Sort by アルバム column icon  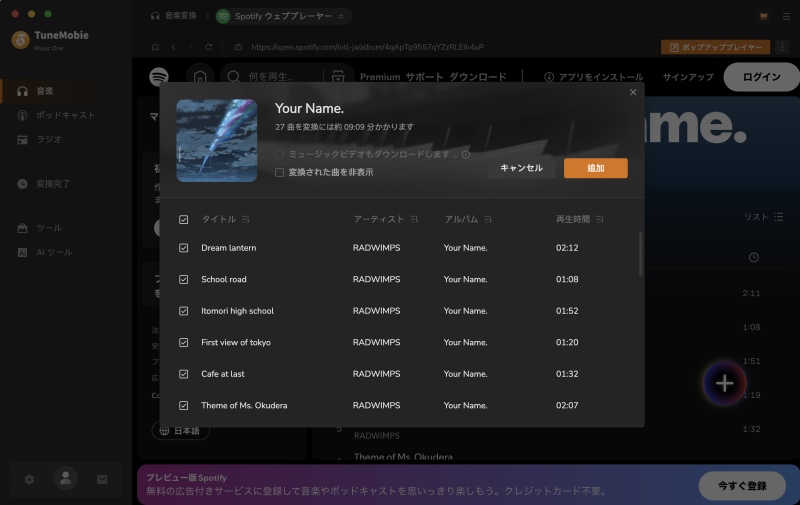click(x=488, y=219)
